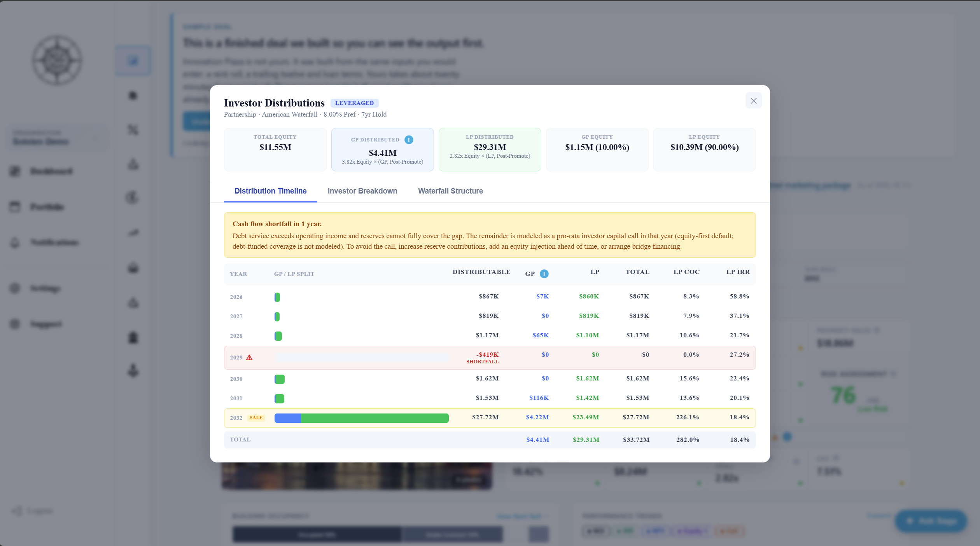This screenshot has width=980, height=546.
Task: Click the DISTRIBUTABLE column header
Action: [x=481, y=272]
